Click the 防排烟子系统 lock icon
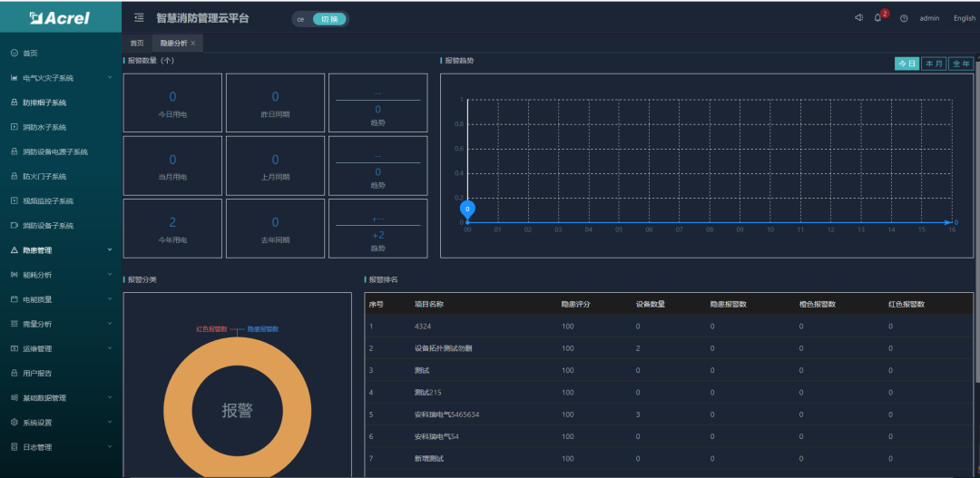 pos(15,102)
